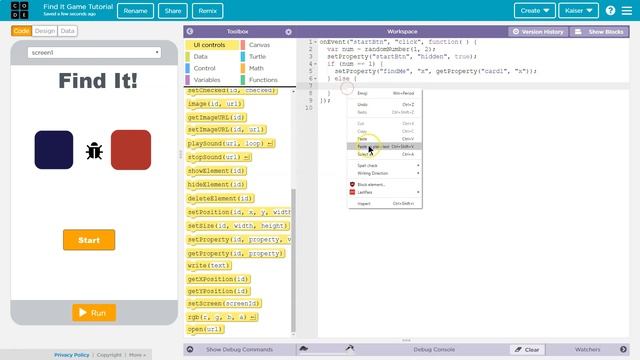Viewport: 640px width, 360px height.
Task: Choose Inspect in context menu
Action: pyautogui.click(x=384, y=203)
